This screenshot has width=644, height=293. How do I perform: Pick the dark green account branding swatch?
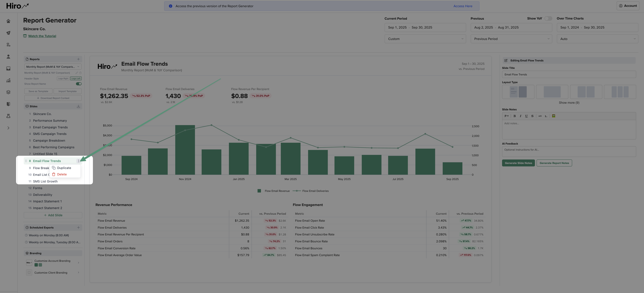pyautogui.click(x=36, y=265)
